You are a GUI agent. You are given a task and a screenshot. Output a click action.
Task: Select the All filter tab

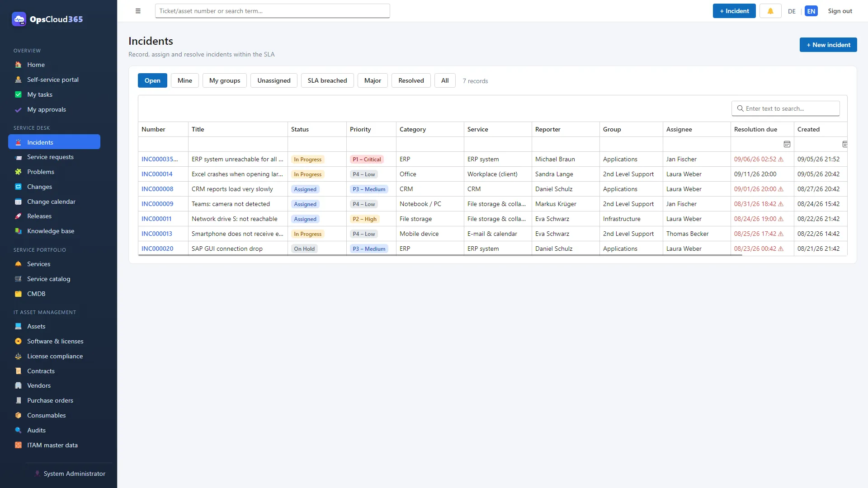click(x=445, y=80)
